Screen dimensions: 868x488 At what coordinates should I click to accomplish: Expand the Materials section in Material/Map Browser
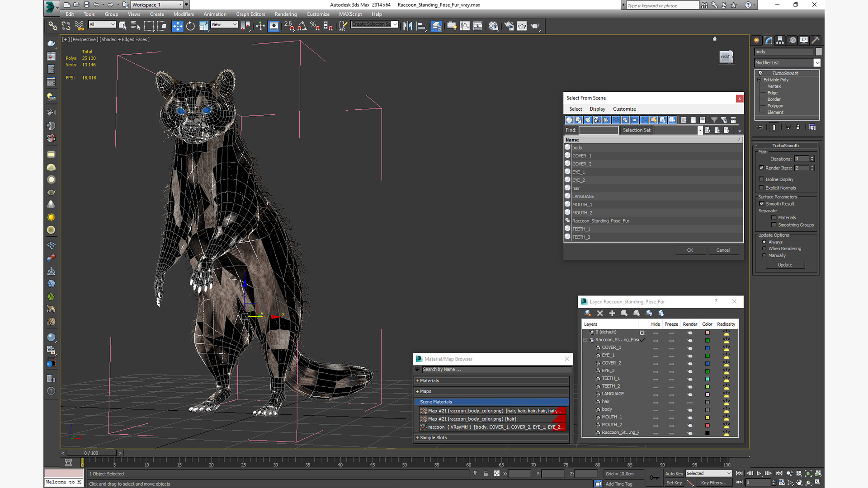coord(417,380)
